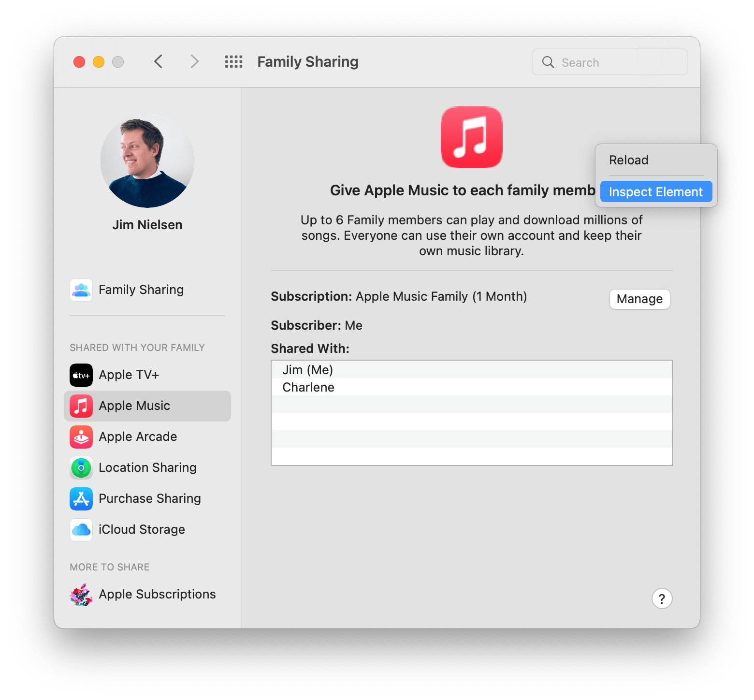Select the Apple Subscriptions sidebar label
Screen dimensions: 754x700
tap(157, 594)
